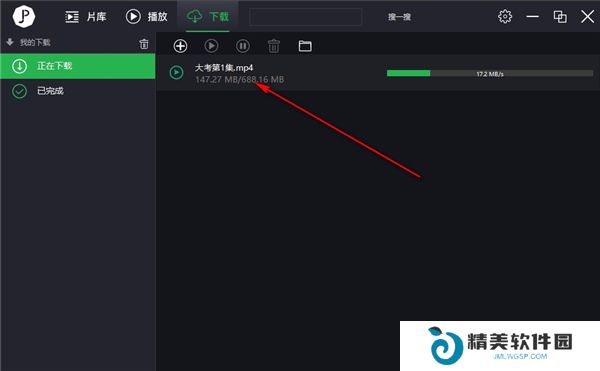Focus the search input field
600x371 pixels.
pos(305,17)
